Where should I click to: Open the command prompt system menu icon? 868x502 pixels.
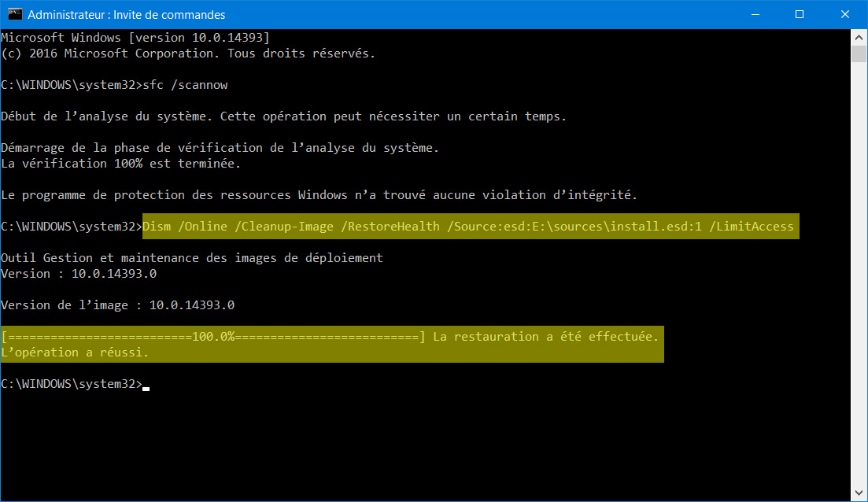pyautogui.click(x=15, y=14)
